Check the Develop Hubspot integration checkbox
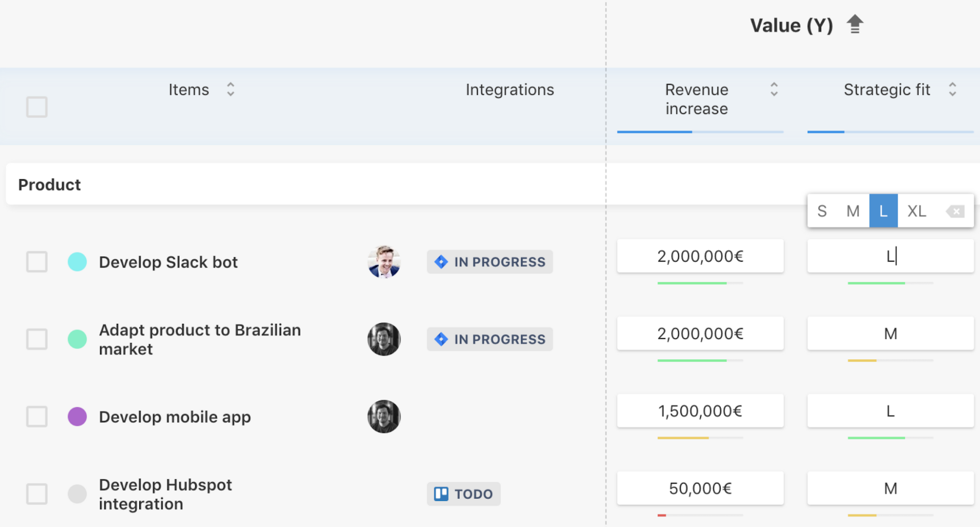The image size is (980, 527). coord(36,495)
